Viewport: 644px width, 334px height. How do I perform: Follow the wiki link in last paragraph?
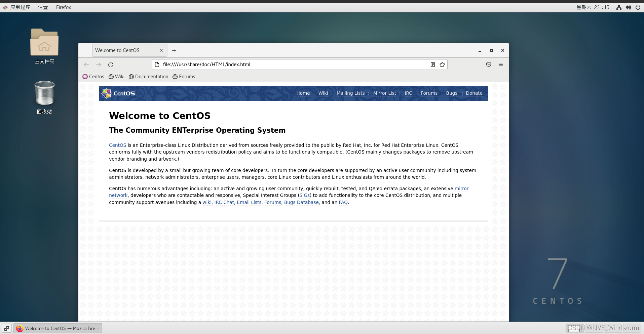click(x=207, y=202)
